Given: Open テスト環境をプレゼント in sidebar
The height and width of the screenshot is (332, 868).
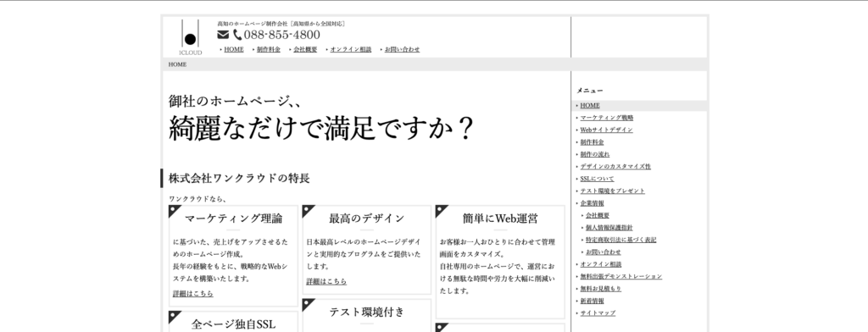Looking at the screenshot, I should pos(613,191).
